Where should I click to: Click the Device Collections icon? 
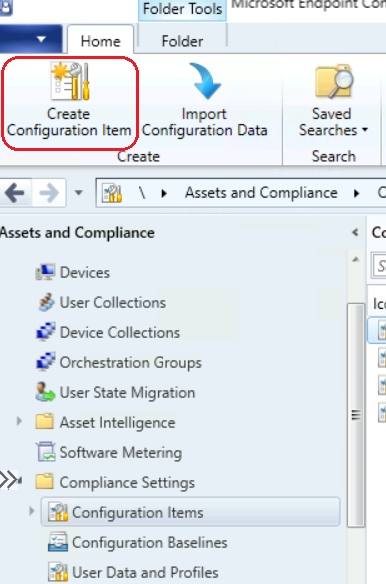45,332
